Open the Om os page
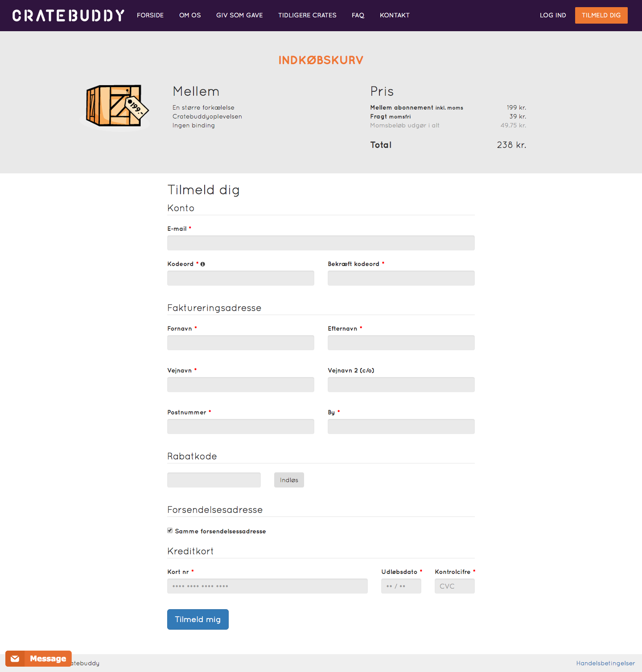The height and width of the screenshot is (672, 642). tap(190, 15)
